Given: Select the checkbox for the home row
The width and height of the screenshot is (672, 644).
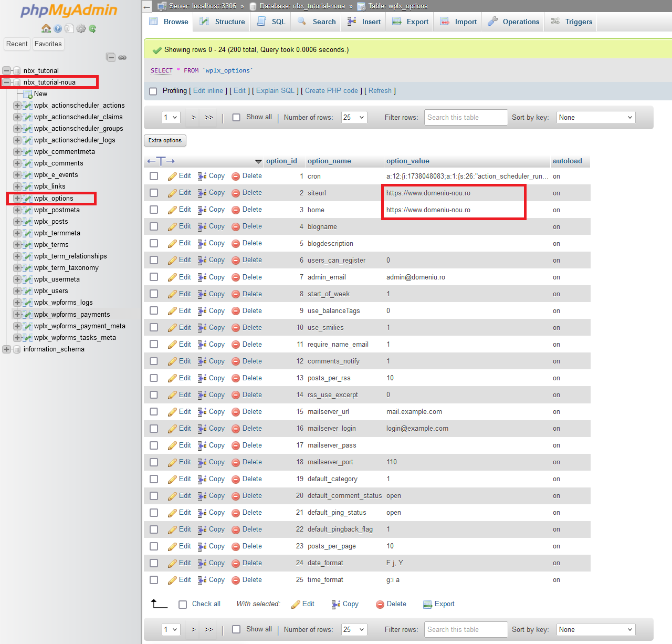Looking at the screenshot, I should point(154,210).
